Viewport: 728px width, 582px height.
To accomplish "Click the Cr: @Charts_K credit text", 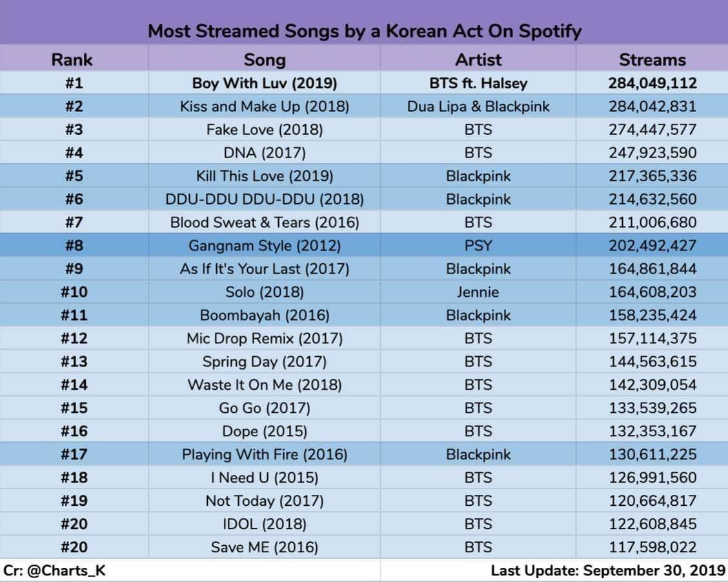I will pyautogui.click(x=54, y=570).
